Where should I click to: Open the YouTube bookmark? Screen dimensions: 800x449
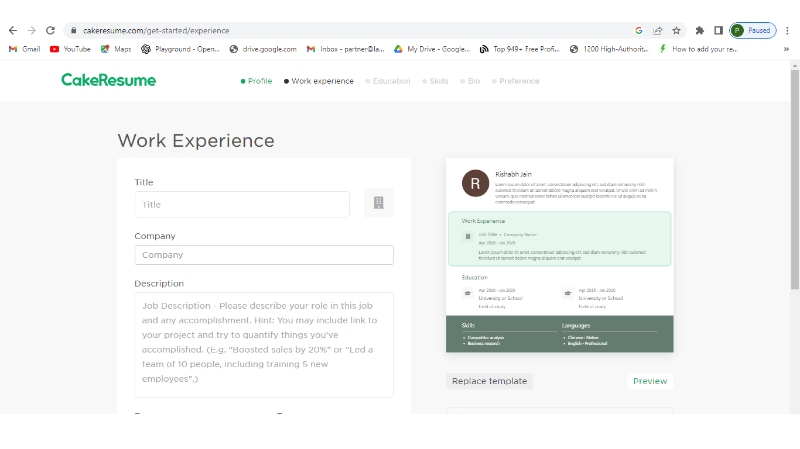[70, 48]
